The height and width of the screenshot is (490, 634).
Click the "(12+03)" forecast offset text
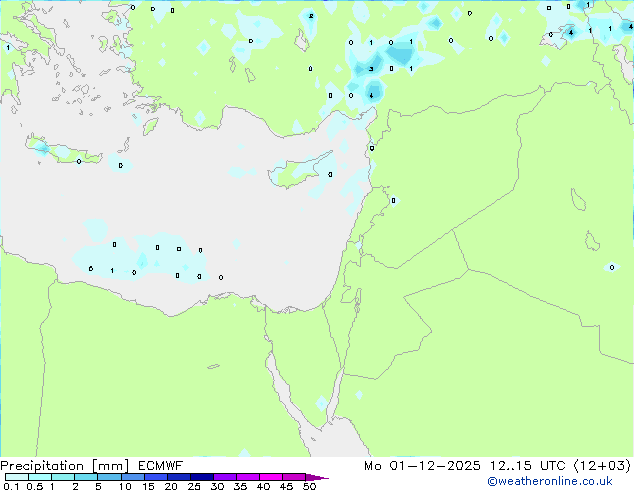(x=602, y=465)
